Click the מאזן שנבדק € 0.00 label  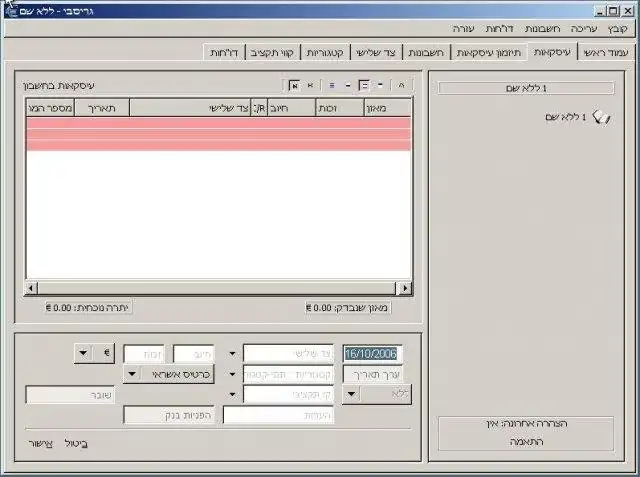[348, 307]
